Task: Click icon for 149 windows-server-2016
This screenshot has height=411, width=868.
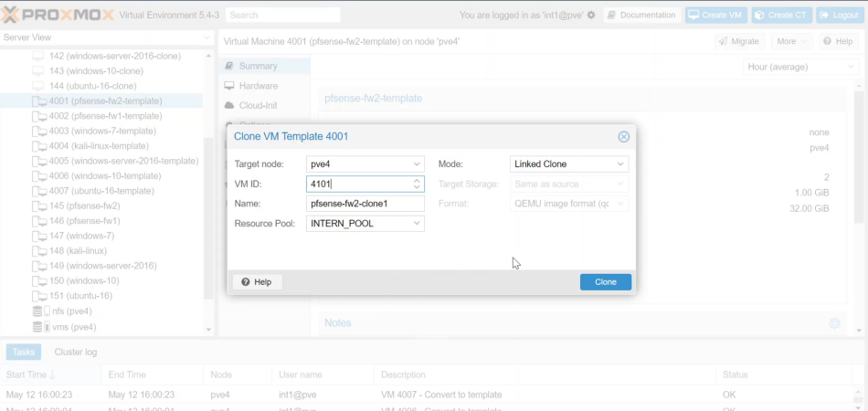Action: pyautogui.click(x=39, y=266)
